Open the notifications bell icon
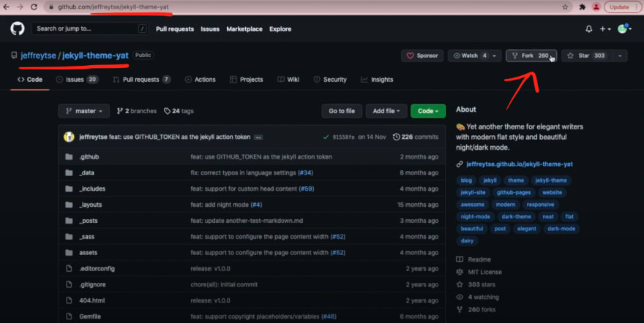644x323 pixels. [x=588, y=29]
